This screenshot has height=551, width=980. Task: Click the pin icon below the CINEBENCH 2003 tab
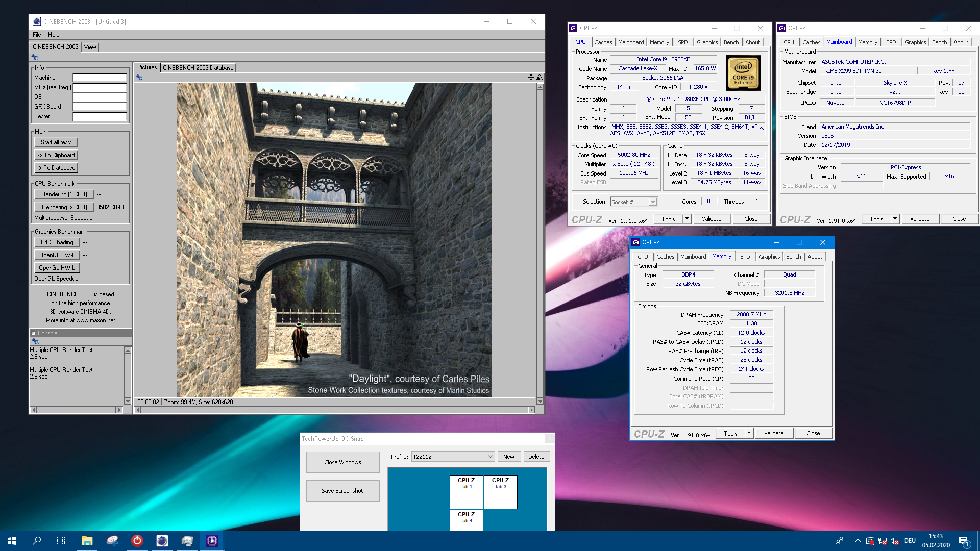coord(35,57)
